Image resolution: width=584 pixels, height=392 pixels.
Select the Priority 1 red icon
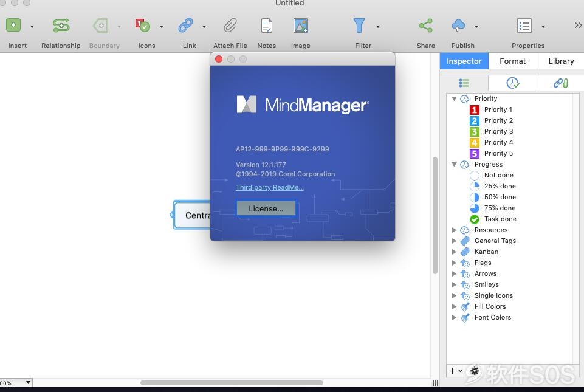474,109
